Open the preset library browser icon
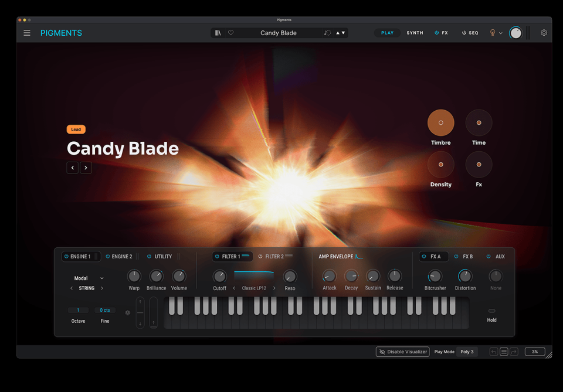 pos(218,33)
